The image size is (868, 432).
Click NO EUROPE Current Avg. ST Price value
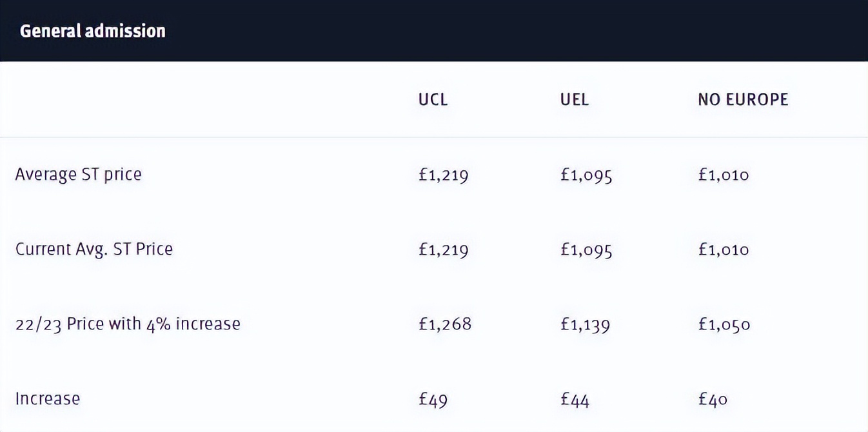[x=724, y=250]
